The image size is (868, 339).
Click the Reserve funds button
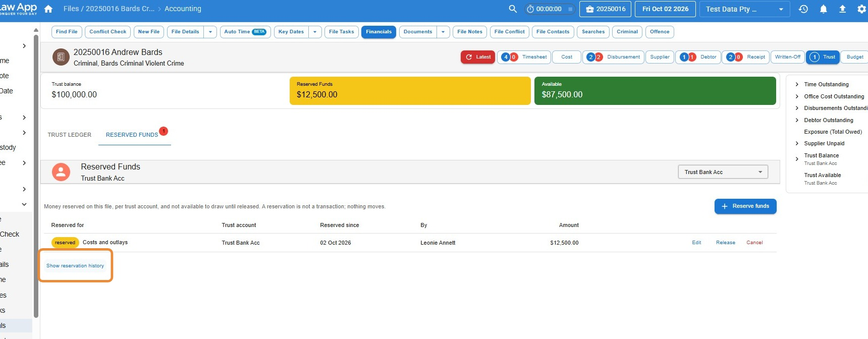745,206
